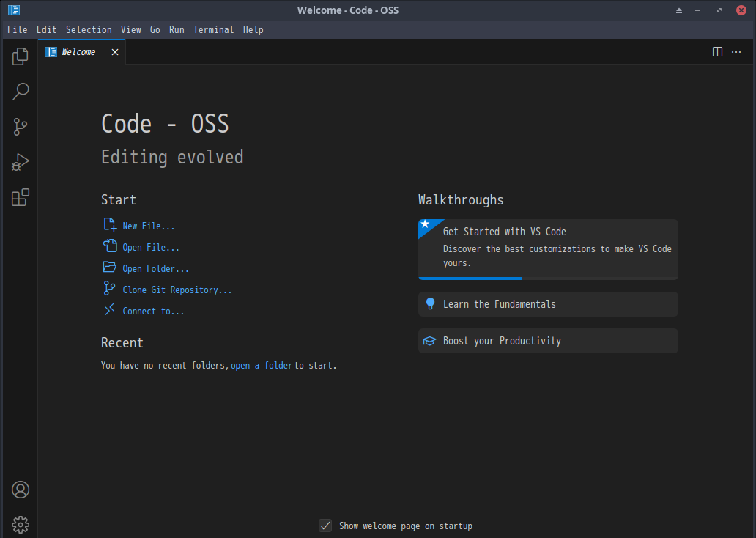Click the Open Folder icon under Start
This screenshot has width=756, height=538.
[110, 268]
